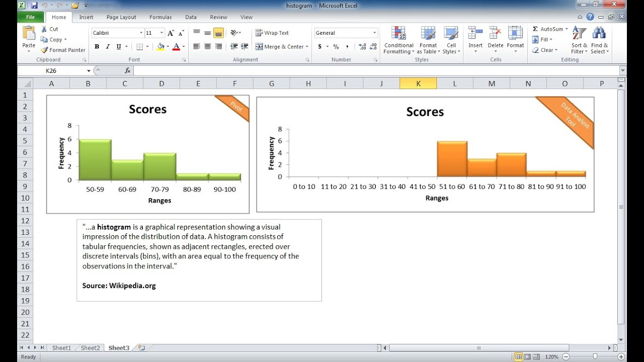Viewport: 644px width, 362px height.
Task: Toggle Underline formatting
Action: (x=119, y=47)
